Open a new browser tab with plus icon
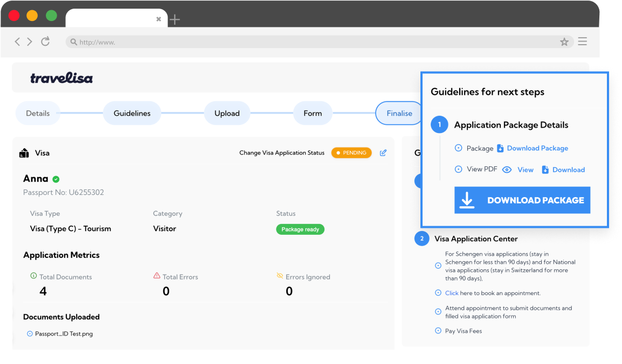The image size is (622, 364). click(175, 20)
